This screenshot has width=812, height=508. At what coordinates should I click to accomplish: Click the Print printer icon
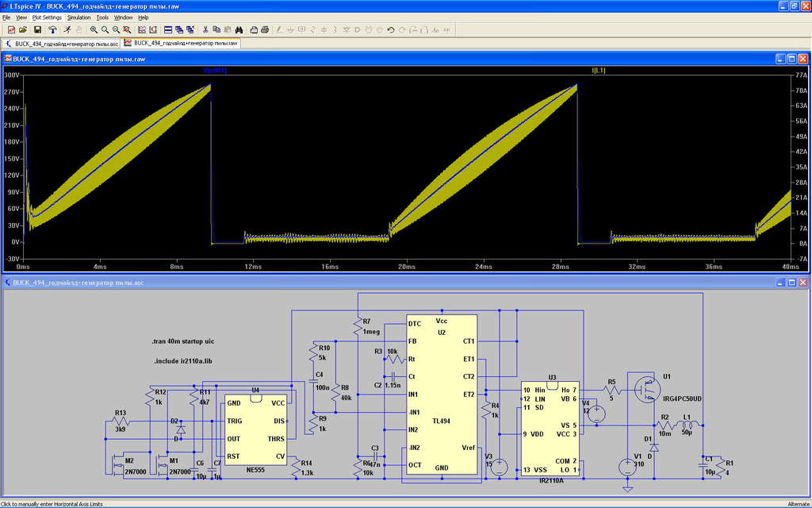pos(255,29)
